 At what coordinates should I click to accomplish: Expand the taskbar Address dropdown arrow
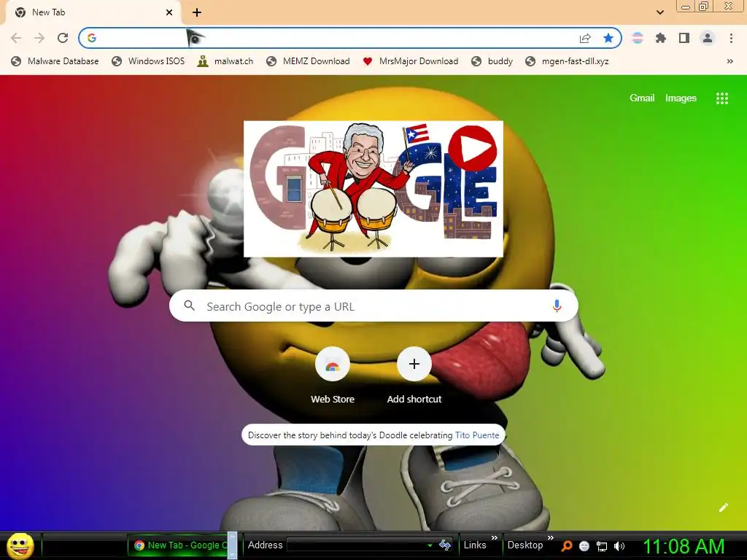430,545
